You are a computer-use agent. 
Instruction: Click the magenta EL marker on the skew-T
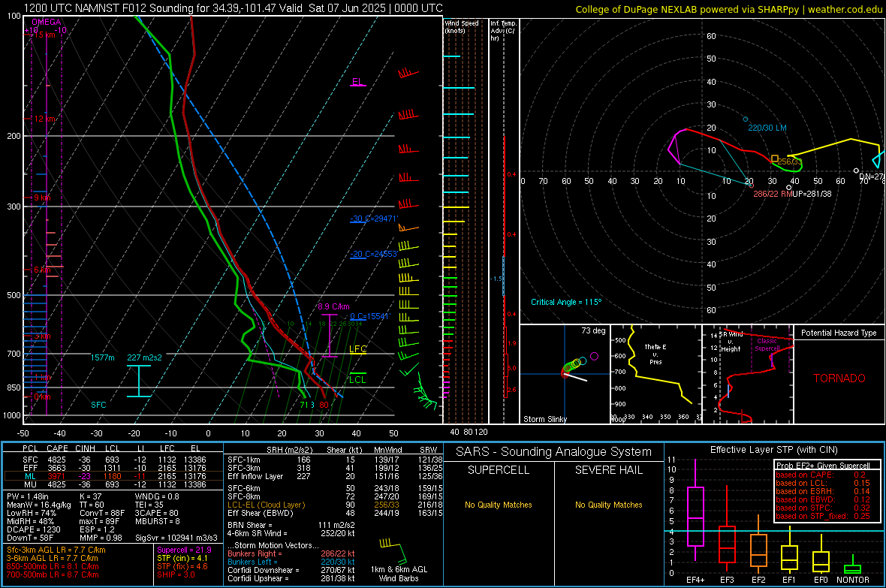[357, 82]
